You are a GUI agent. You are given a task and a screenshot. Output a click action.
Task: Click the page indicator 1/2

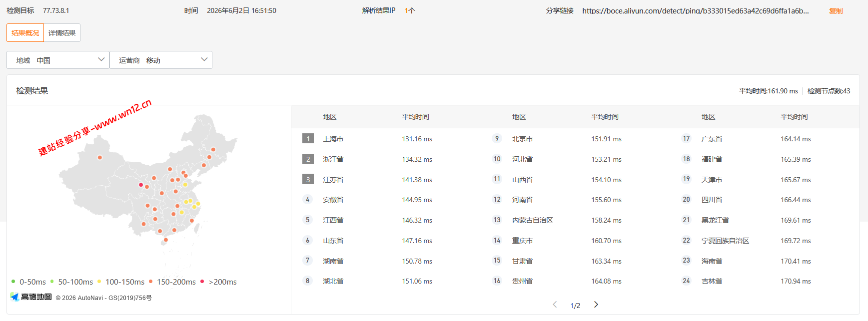(x=575, y=306)
